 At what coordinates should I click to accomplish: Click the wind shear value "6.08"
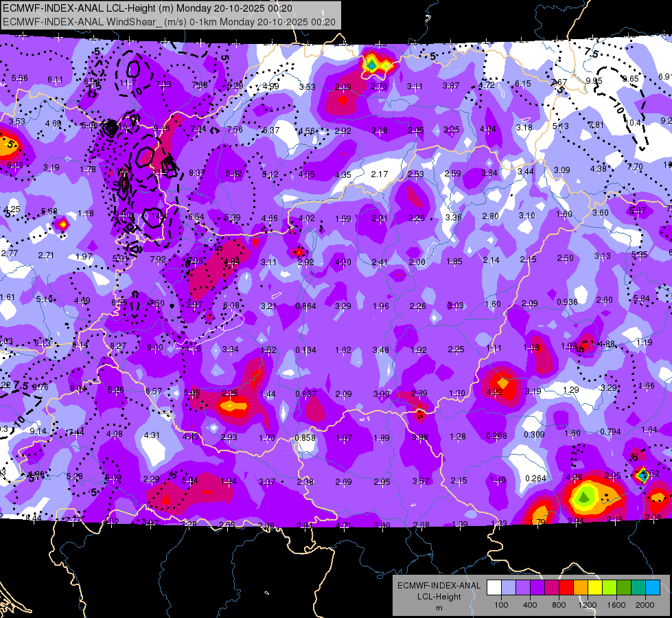tap(231, 306)
